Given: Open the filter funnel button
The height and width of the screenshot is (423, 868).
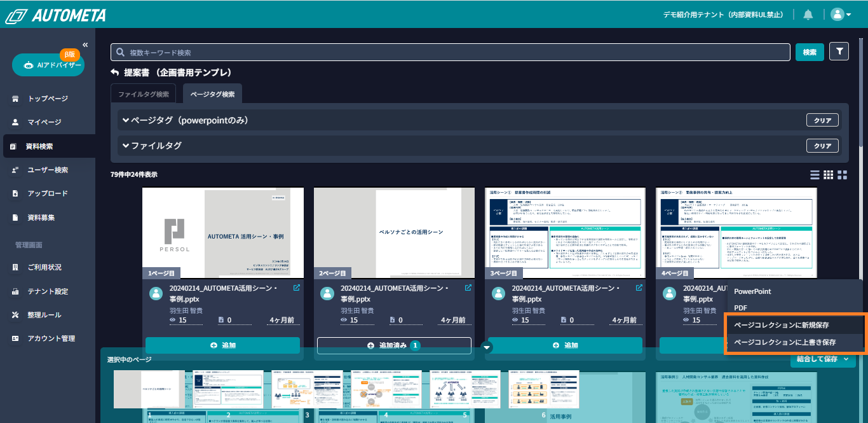Looking at the screenshot, I should 839,52.
